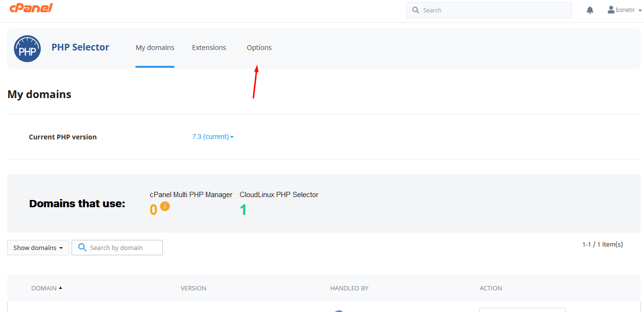Focus the Search by domain field
The height and width of the screenshot is (312, 644).
coord(117,248)
